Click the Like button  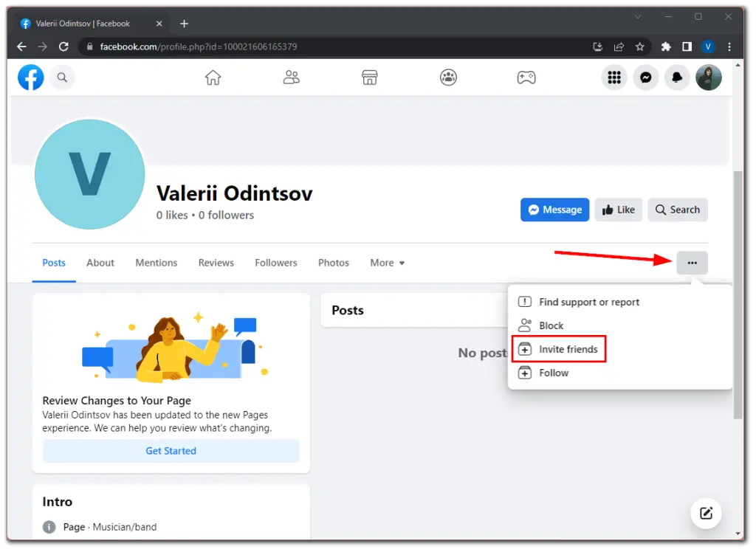618,210
